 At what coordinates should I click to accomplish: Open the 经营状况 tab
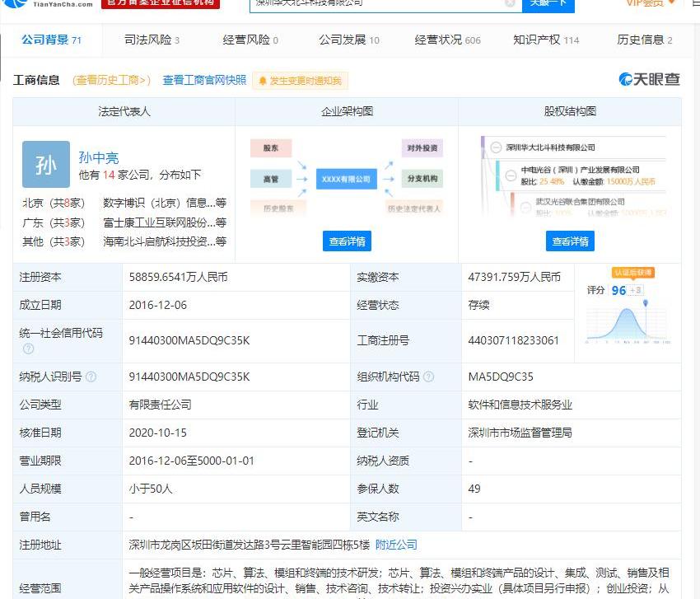coord(447,40)
